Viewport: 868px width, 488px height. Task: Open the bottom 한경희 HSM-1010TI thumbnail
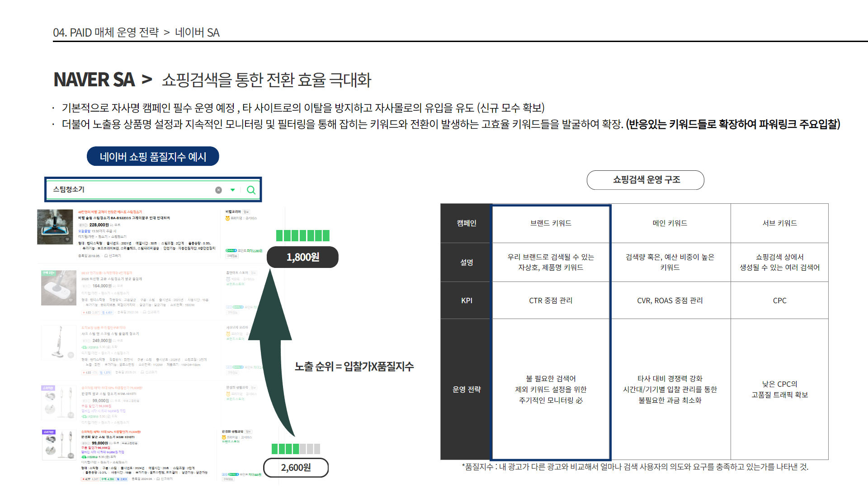pyautogui.click(x=59, y=445)
